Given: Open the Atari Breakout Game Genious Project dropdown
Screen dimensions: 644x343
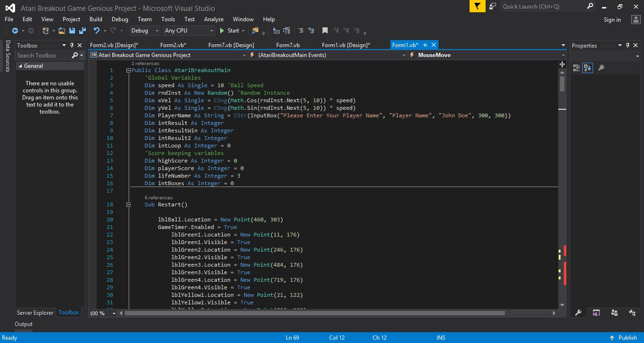Looking at the screenshot, I should click(168, 55).
